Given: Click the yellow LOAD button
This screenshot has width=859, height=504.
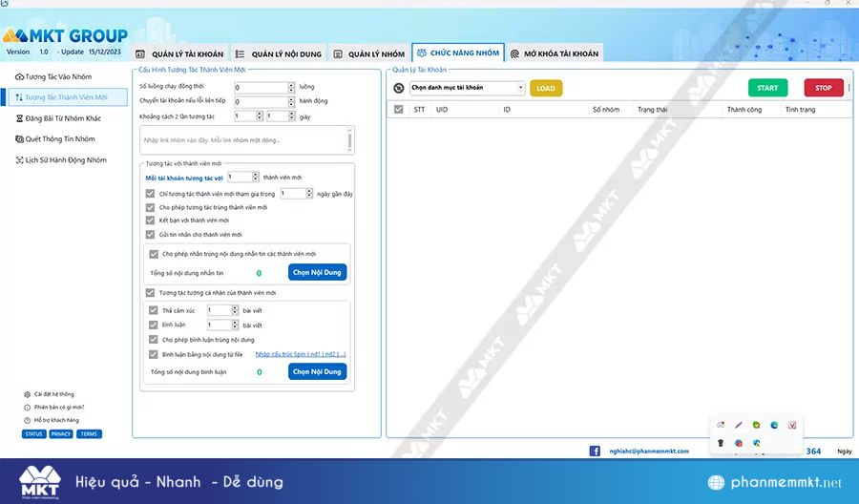Looking at the screenshot, I should [x=546, y=88].
